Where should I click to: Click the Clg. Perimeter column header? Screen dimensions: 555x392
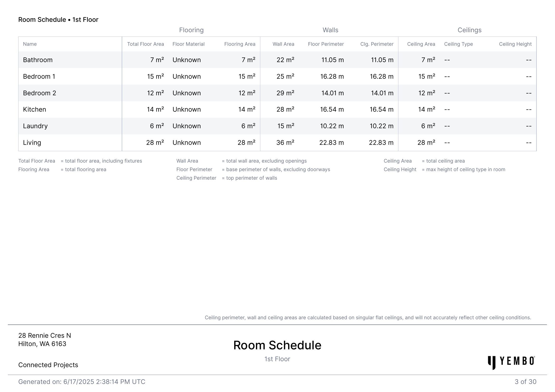pyautogui.click(x=377, y=44)
